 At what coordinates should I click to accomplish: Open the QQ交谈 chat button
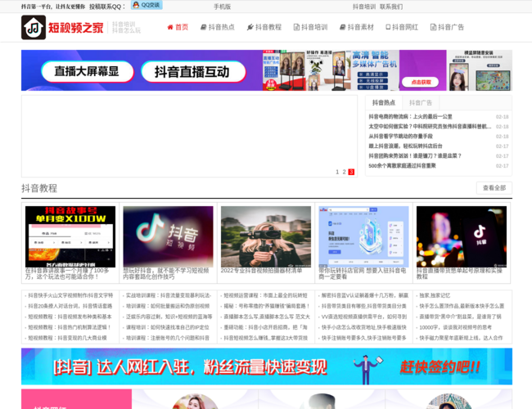coord(147,5)
